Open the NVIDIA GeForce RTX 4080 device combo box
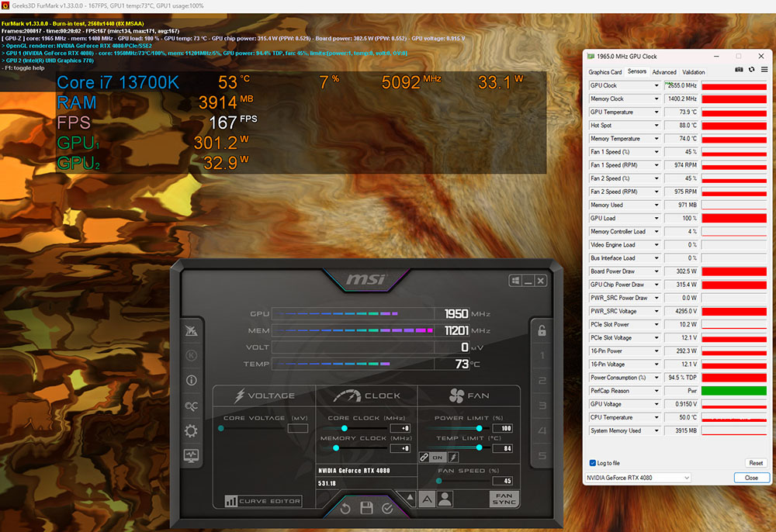776x532 pixels. coord(638,478)
